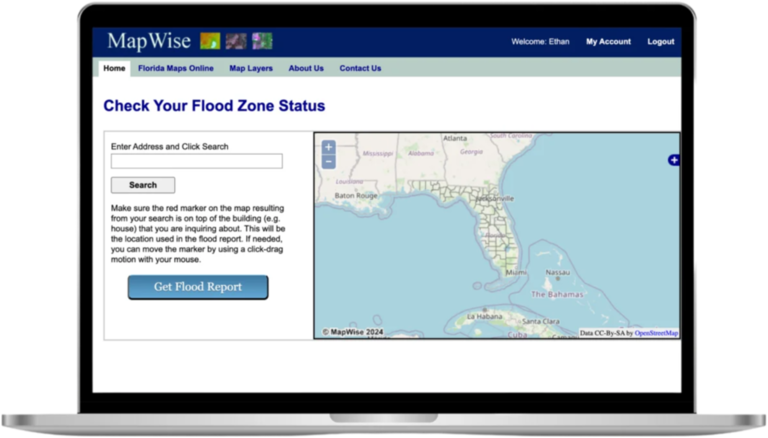Open the Map Layers tab
Screen dimensions: 768x438
(x=251, y=68)
